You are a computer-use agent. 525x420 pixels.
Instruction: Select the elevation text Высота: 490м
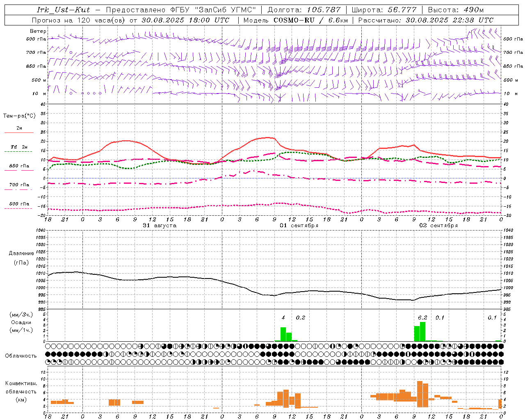click(456, 10)
